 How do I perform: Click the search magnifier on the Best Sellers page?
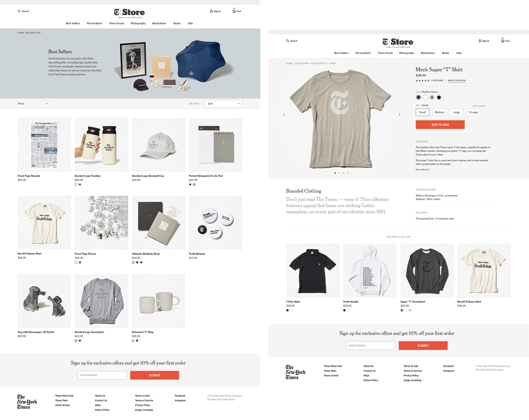(x=19, y=11)
